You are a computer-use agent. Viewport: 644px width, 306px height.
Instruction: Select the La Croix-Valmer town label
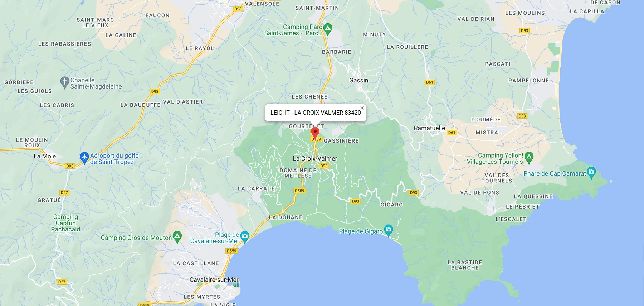(x=315, y=158)
